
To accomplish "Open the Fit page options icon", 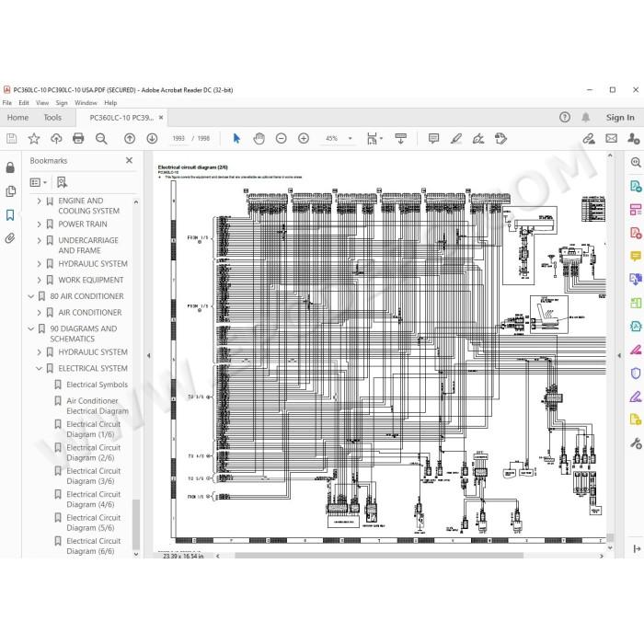I will (x=374, y=139).
